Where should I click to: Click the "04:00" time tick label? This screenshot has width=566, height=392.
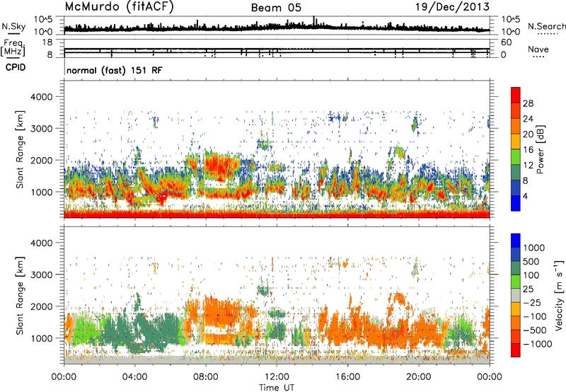[x=134, y=377]
